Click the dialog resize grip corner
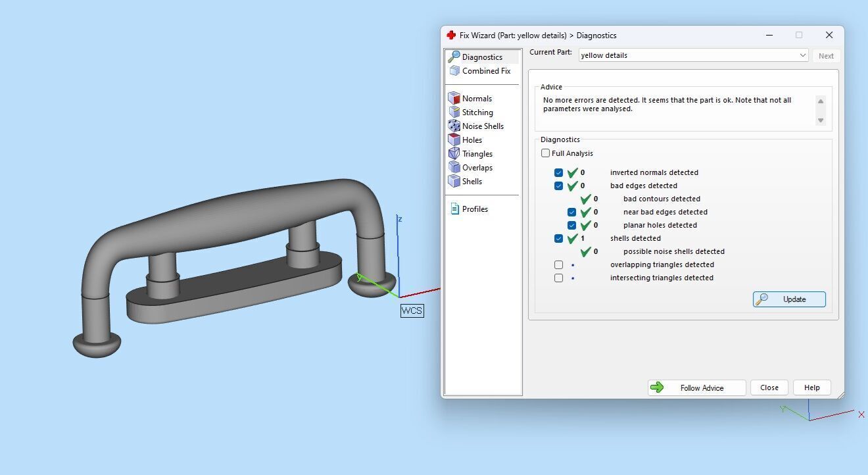The width and height of the screenshot is (868, 475). [840, 394]
